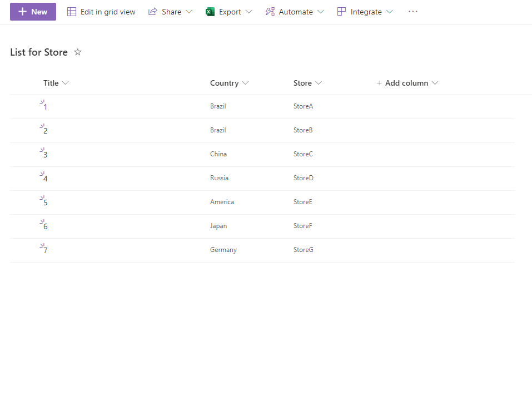Click the plus icon on the New button
The image size is (532, 395).
[22, 12]
